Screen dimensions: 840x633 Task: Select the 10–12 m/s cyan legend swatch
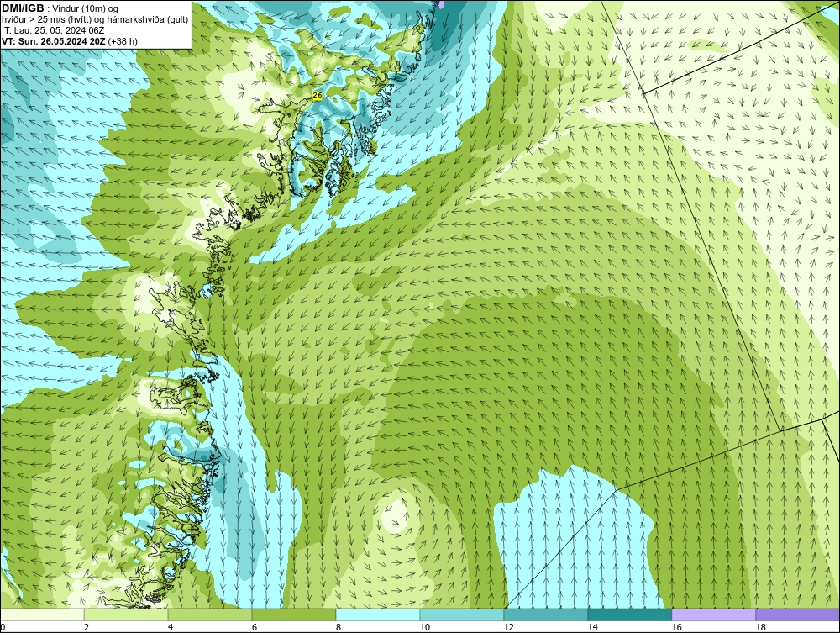[462, 615]
